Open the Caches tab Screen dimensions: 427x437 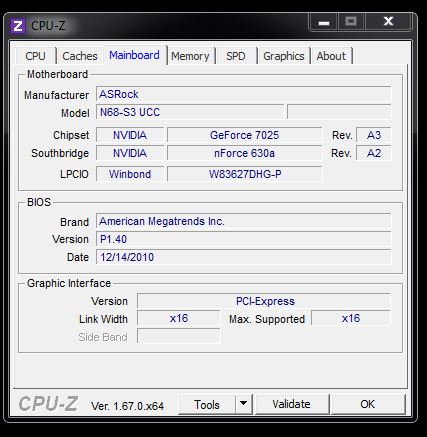pyautogui.click(x=80, y=56)
